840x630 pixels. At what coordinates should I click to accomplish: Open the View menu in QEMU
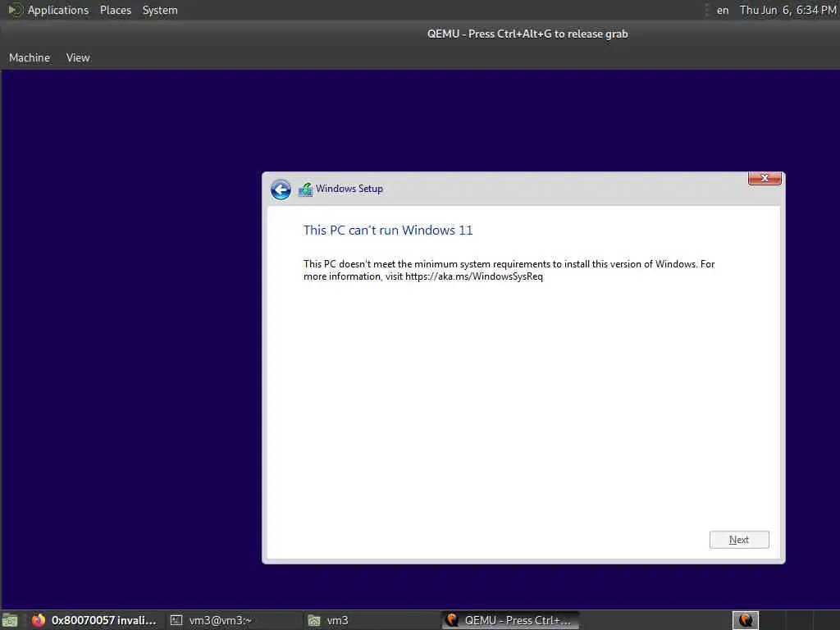click(x=78, y=57)
